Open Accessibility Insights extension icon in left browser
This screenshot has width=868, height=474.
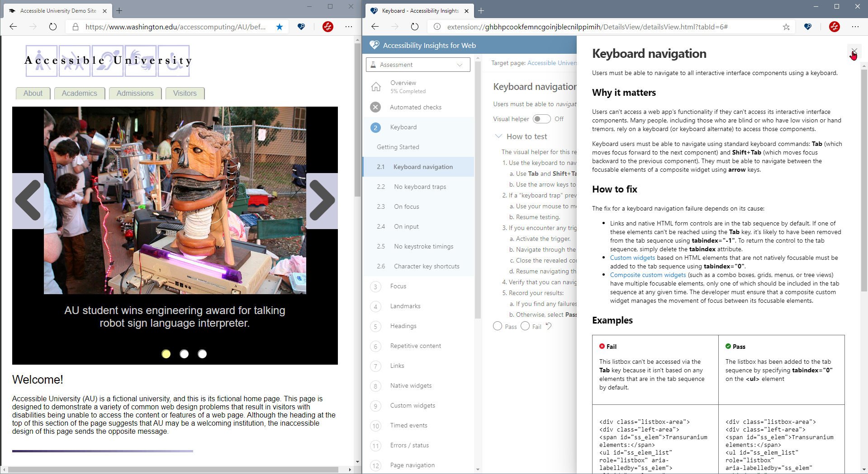tap(301, 27)
